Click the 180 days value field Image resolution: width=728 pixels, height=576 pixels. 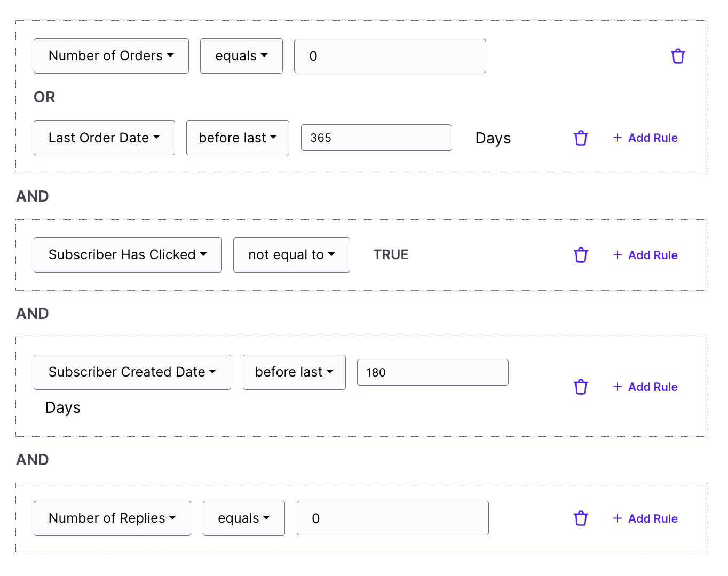432,372
